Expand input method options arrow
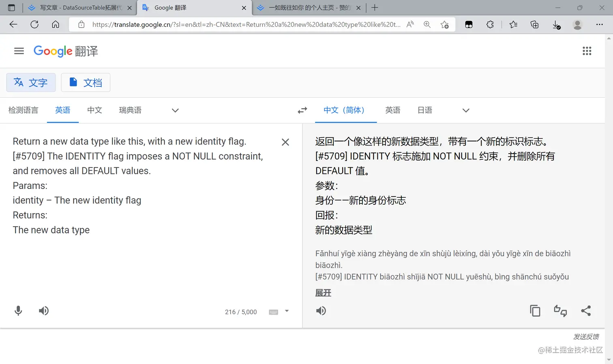Screen dimensions: 613x364 click(287, 311)
